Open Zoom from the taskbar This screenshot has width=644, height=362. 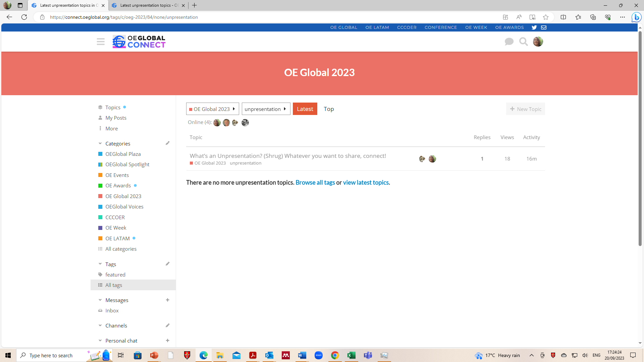point(319,355)
